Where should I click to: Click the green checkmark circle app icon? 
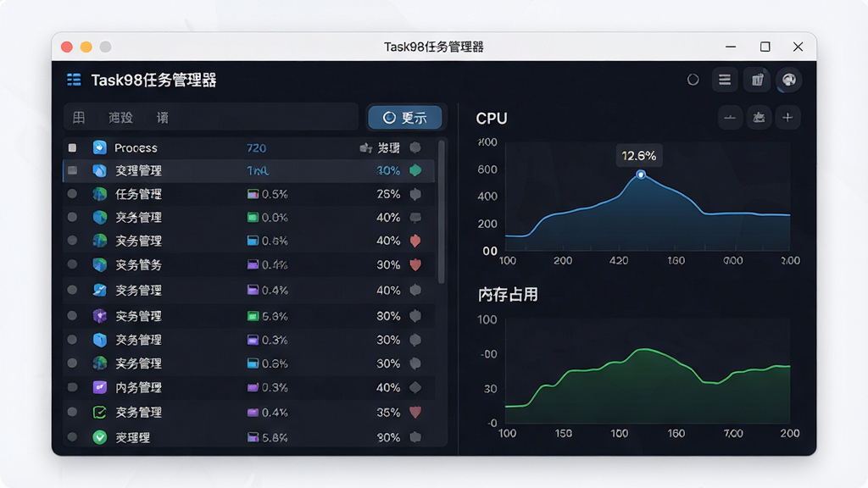[100, 437]
